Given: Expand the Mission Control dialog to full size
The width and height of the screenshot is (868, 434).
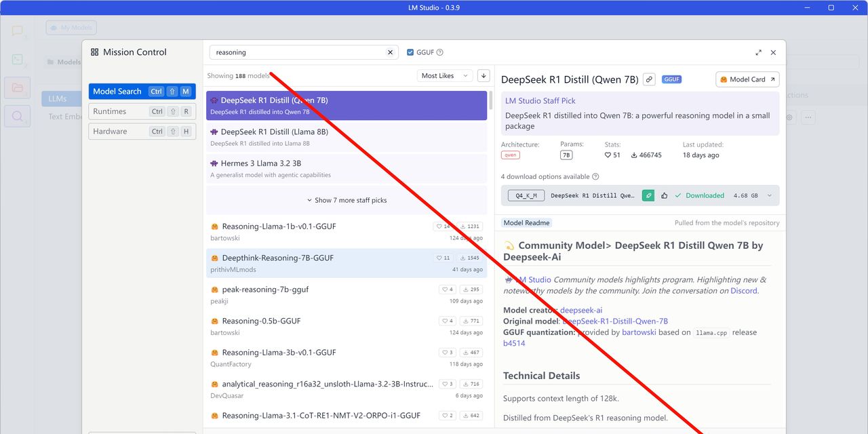Looking at the screenshot, I should (x=758, y=52).
